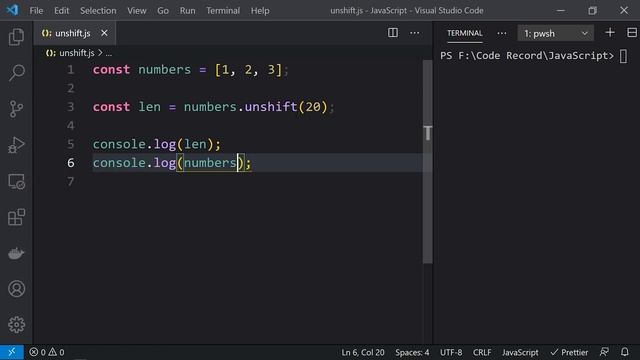Change language mode via JavaScript status item

pos(520,352)
